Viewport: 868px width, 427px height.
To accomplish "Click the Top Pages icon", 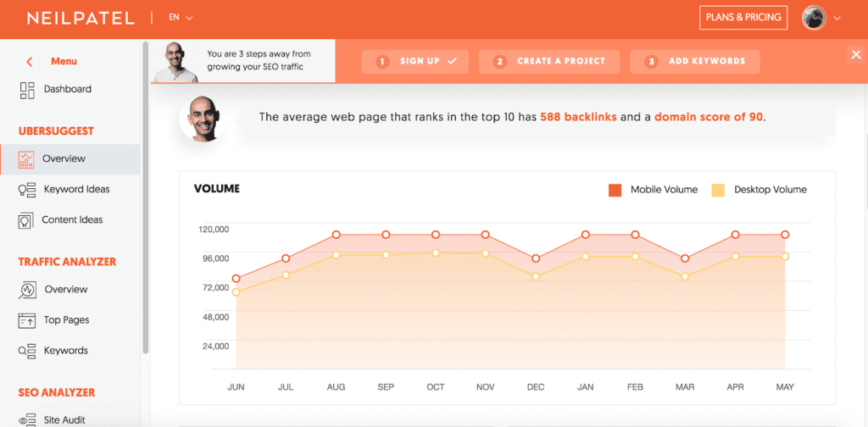I will [27, 320].
